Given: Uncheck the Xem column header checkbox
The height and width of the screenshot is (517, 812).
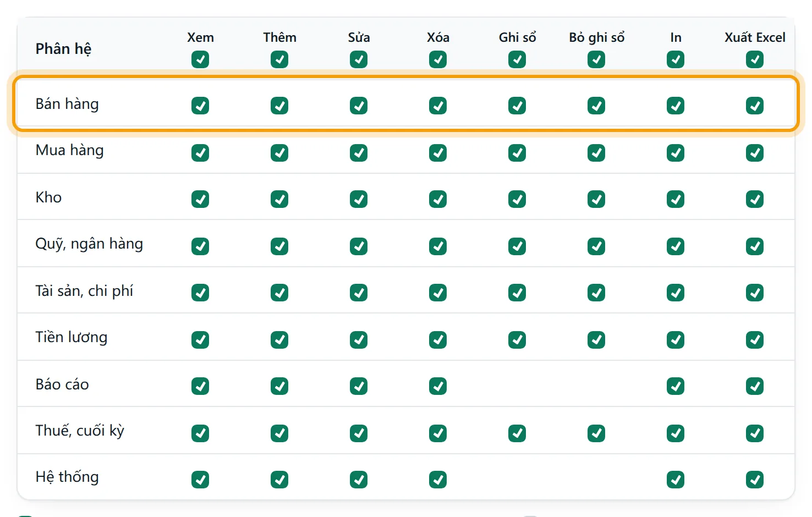Looking at the screenshot, I should tap(200, 59).
